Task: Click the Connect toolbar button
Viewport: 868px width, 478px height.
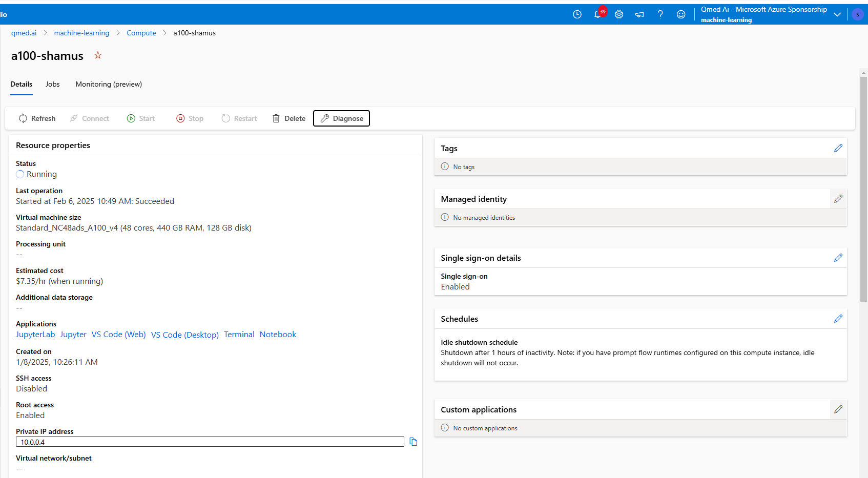Action: point(90,118)
